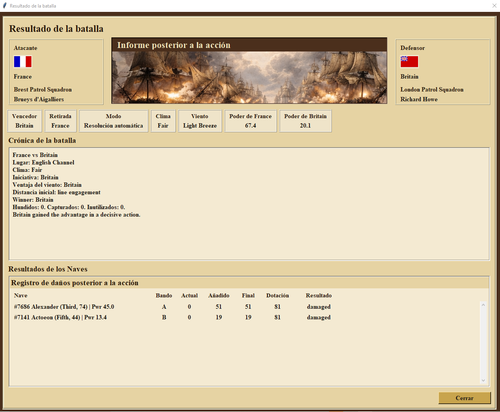Click the Registro de daños posterior heading
The height and width of the screenshot is (412, 500).
(x=75, y=283)
